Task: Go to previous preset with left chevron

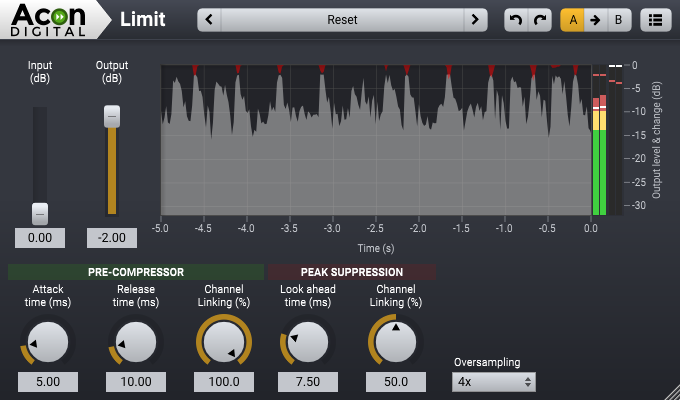Action: click(209, 19)
